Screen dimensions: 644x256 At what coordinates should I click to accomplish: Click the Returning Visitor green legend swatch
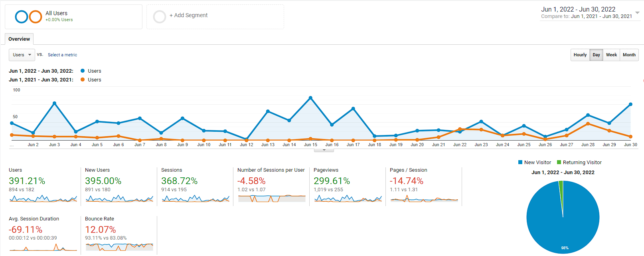click(559, 162)
